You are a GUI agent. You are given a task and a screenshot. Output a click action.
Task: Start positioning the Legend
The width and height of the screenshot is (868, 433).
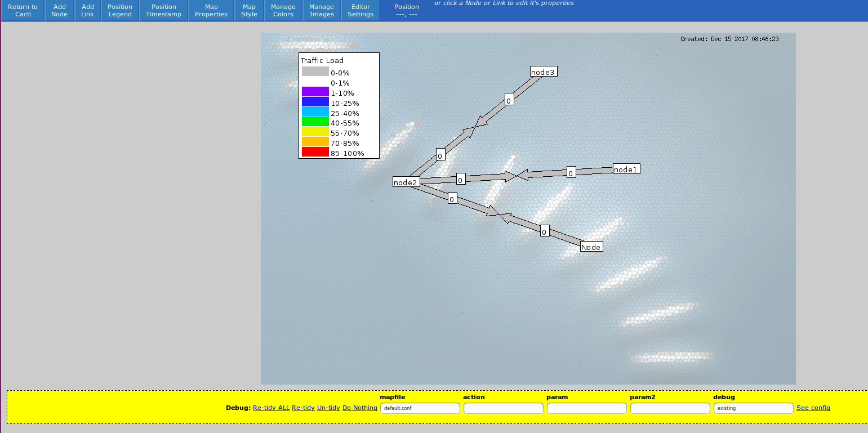coord(119,11)
